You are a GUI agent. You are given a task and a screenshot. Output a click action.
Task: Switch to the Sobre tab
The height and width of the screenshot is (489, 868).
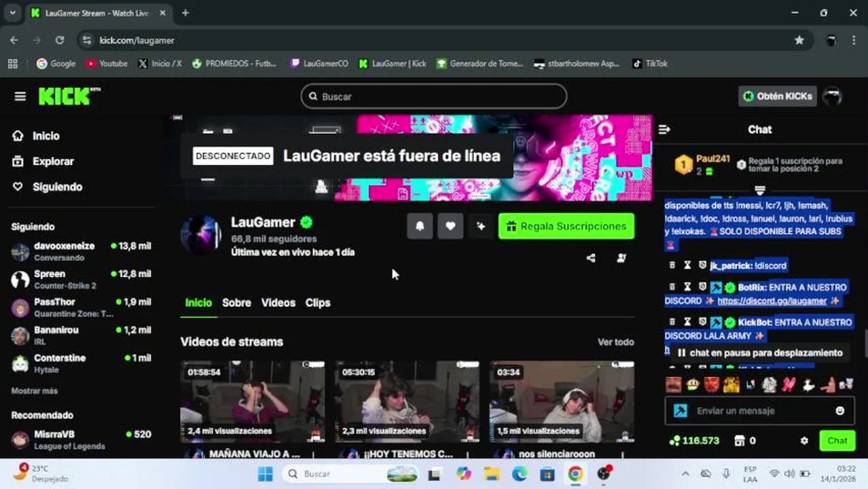(236, 303)
